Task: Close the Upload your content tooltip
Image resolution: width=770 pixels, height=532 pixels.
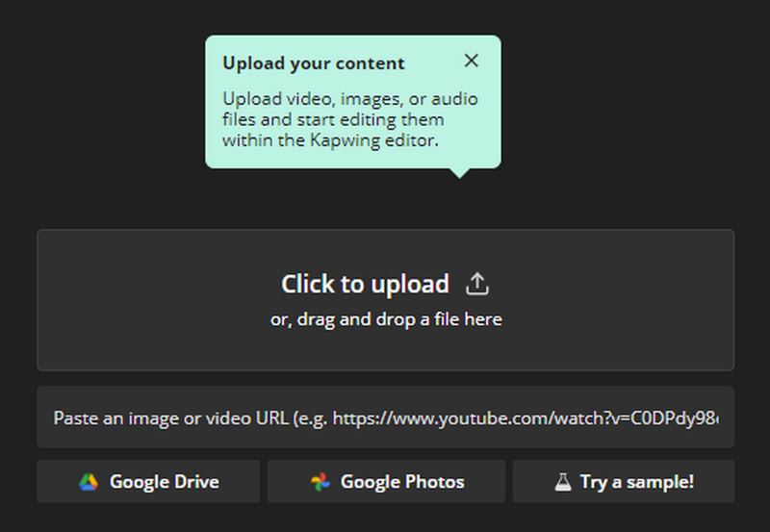Action: pyautogui.click(x=471, y=61)
